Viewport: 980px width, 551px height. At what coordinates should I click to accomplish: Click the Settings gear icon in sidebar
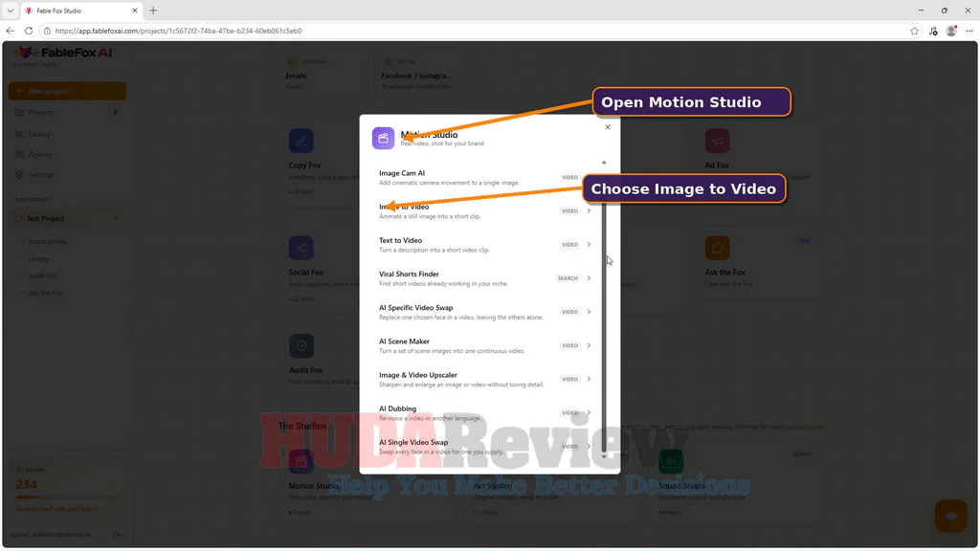19,175
